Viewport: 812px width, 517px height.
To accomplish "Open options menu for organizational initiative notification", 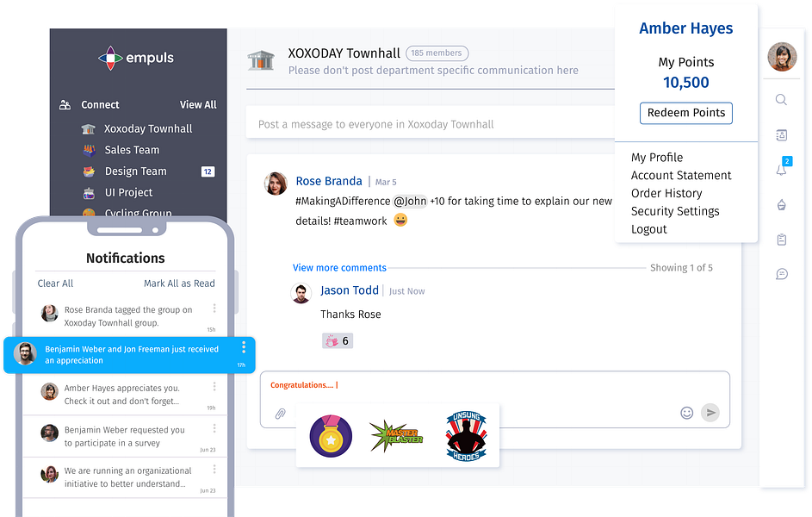I will [x=214, y=470].
